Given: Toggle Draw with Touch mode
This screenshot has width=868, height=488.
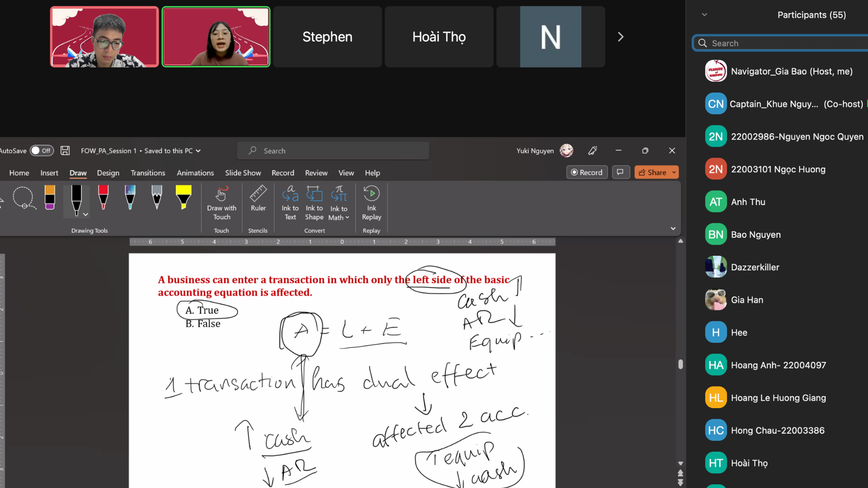Looking at the screenshot, I should [x=222, y=203].
